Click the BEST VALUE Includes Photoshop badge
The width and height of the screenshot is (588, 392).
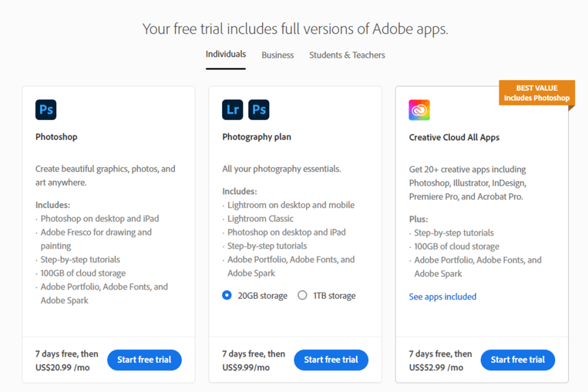click(536, 92)
